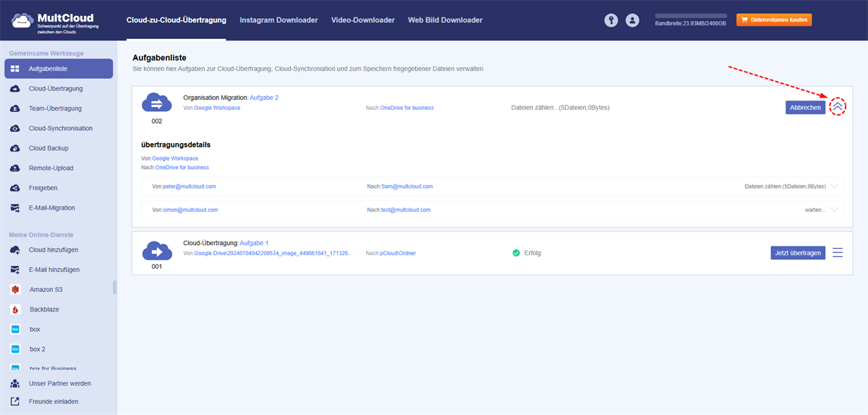The height and width of the screenshot is (415, 868).
Task: Click the Remote-Upload sidebar icon
Action: click(15, 168)
